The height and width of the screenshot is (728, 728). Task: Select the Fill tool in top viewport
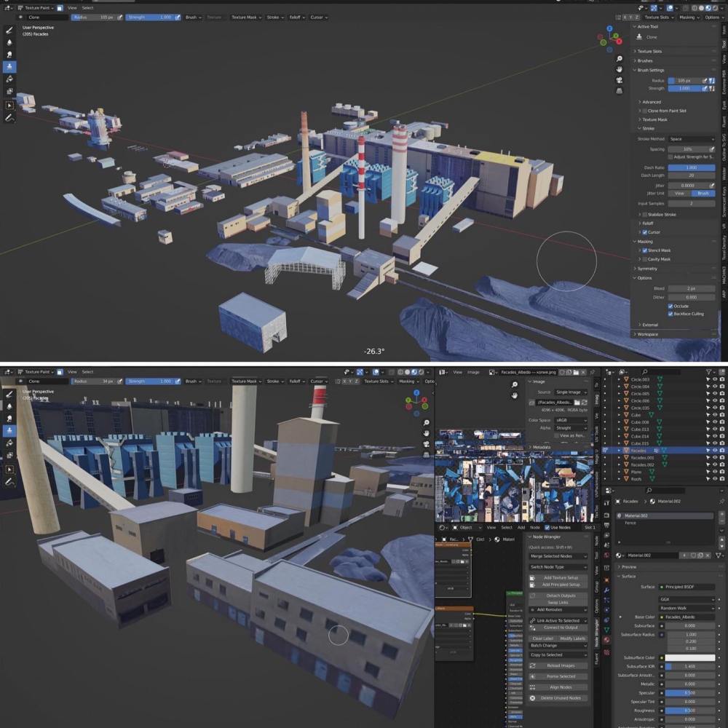pos(9,79)
